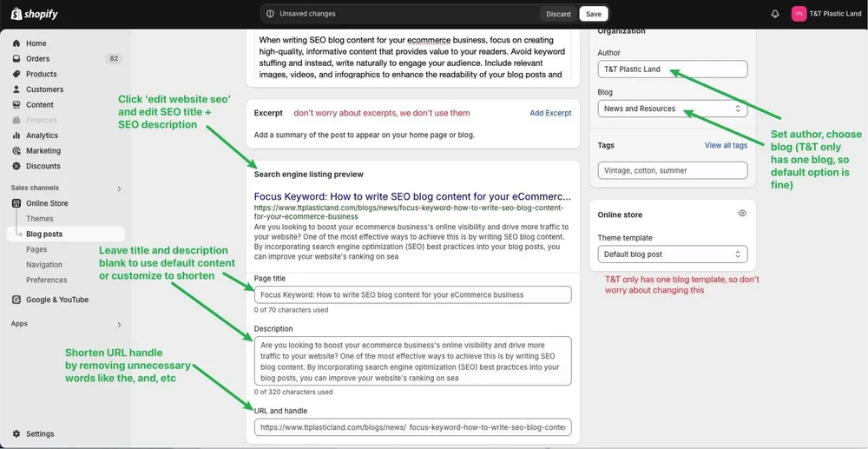Click the Online Store icon
This screenshot has width=868, height=449.
[x=16, y=203]
